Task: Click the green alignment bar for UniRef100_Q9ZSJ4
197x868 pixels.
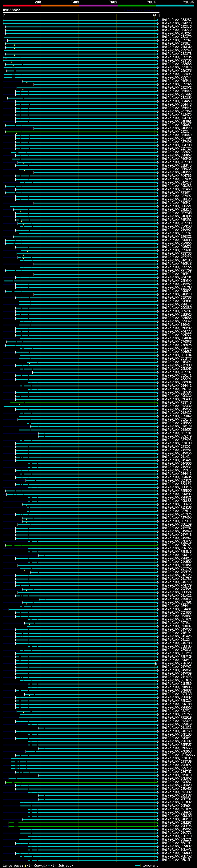Action: (x=82, y=132)
